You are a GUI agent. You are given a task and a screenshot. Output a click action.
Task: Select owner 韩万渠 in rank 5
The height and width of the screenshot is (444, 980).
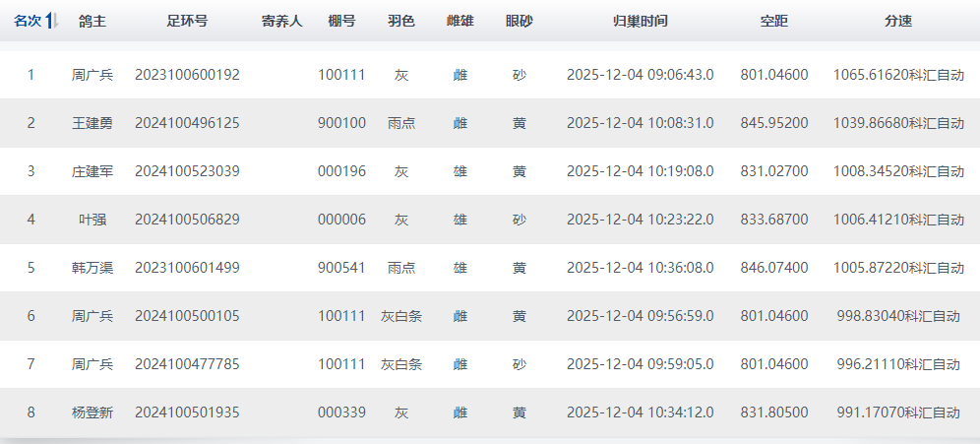click(x=92, y=268)
